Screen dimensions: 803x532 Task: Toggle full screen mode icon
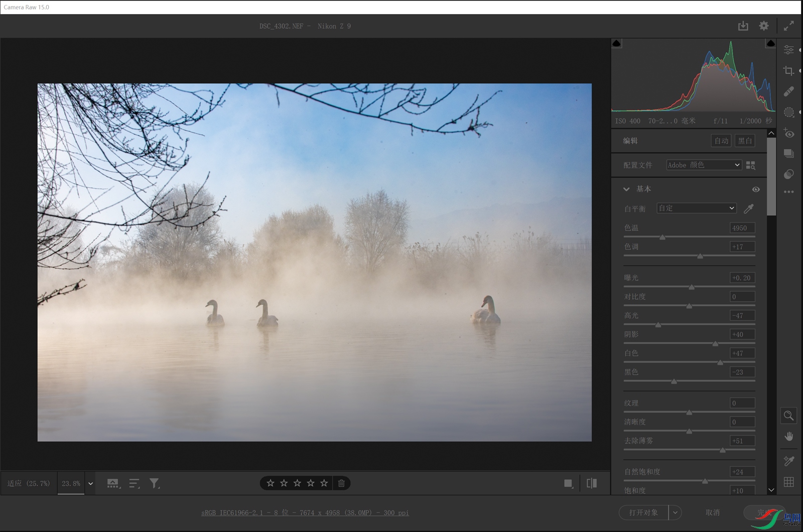[x=789, y=26]
